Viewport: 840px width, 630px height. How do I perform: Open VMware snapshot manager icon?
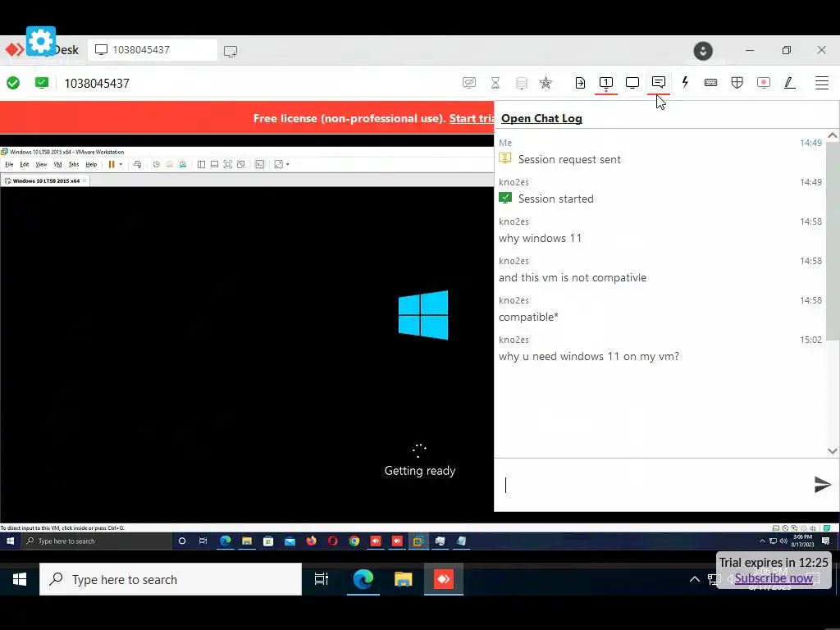183,164
